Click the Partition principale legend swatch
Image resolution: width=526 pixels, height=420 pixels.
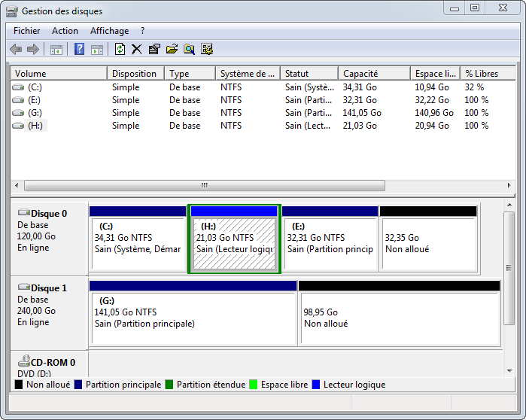(78, 385)
